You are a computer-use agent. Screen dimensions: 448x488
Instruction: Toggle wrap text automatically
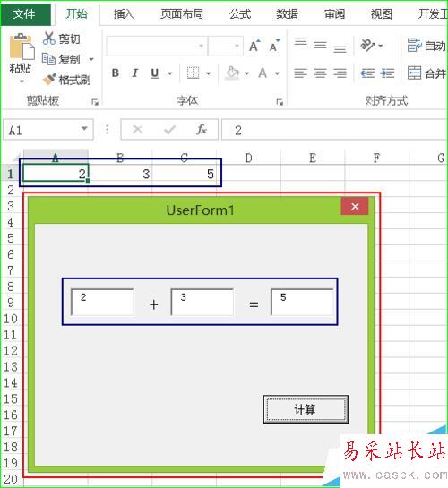(426, 46)
